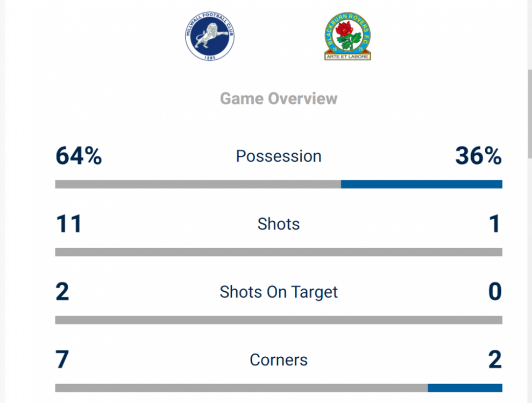The height and width of the screenshot is (403, 532).
Task: Click the Possession stat label
Action: tap(279, 156)
